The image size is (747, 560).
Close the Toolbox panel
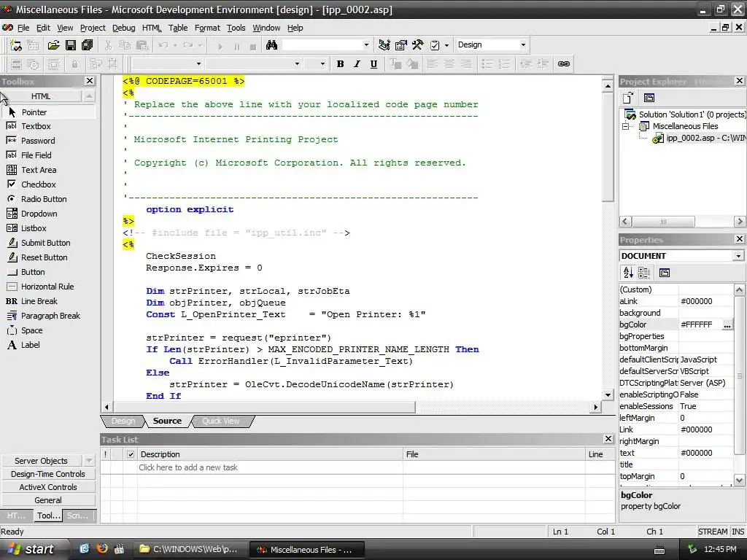pyautogui.click(x=90, y=82)
